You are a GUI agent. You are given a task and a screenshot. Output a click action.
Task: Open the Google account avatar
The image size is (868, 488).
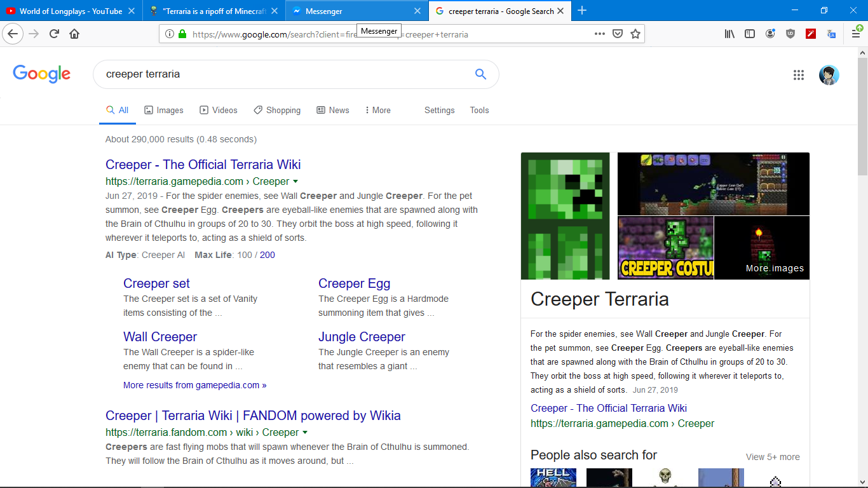click(829, 75)
